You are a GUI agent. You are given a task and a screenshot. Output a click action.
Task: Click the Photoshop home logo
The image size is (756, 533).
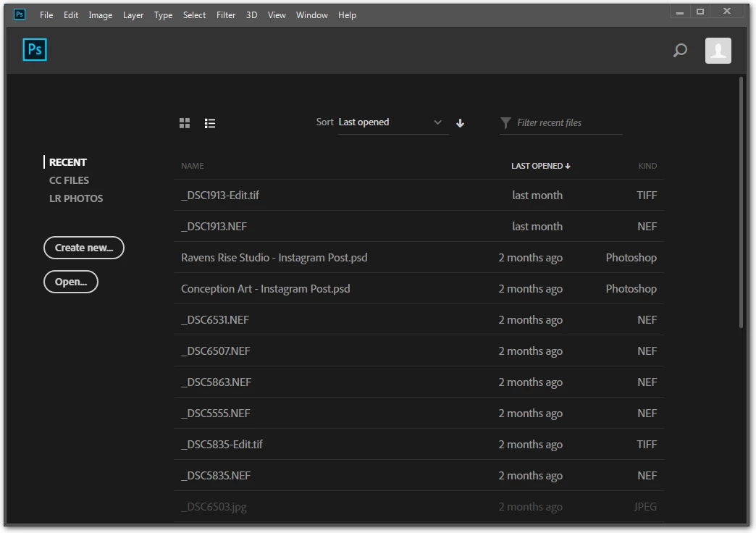tap(35, 50)
